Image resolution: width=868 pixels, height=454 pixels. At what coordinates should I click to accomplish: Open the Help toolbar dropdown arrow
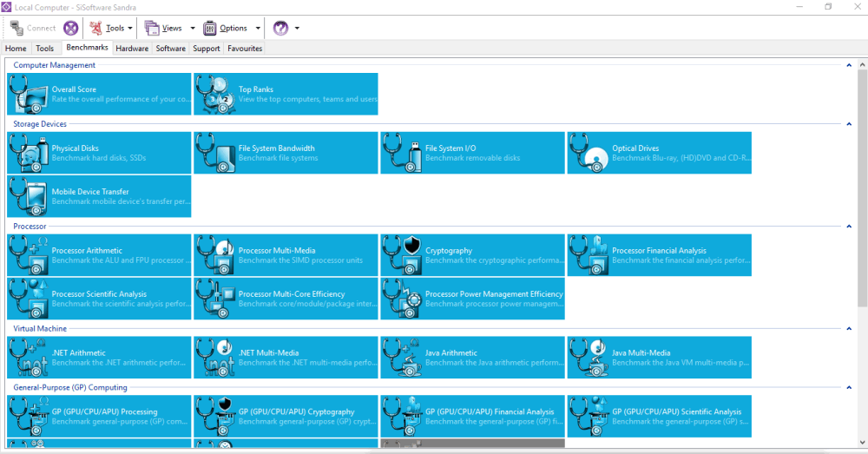pos(297,29)
